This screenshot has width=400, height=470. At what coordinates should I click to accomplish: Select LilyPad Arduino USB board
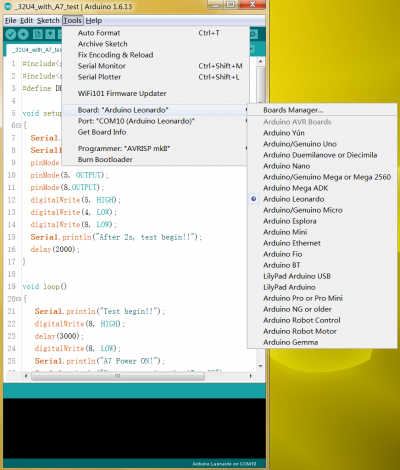click(322, 276)
